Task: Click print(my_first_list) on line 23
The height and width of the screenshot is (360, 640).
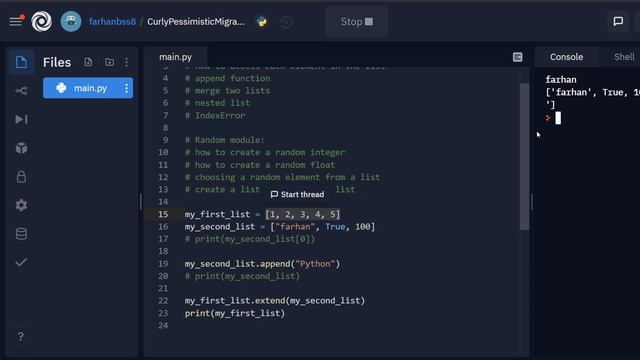Action: (235, 313)
